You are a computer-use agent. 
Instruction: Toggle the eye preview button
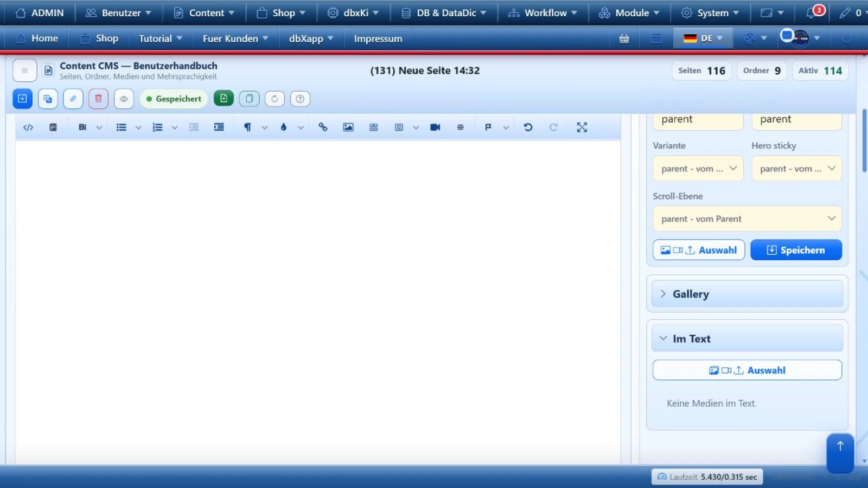(124, 99)
